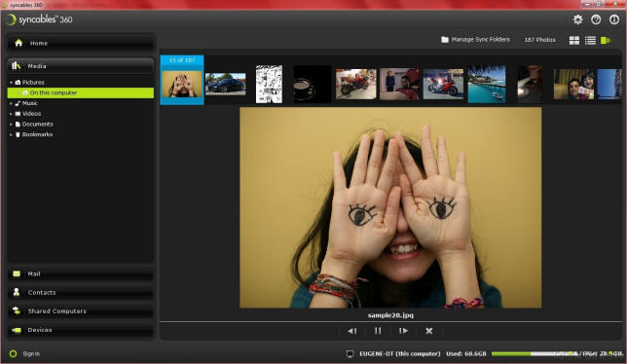Go to previous photo in slideshow
The image size is (627, 364).
click(351, 331)
